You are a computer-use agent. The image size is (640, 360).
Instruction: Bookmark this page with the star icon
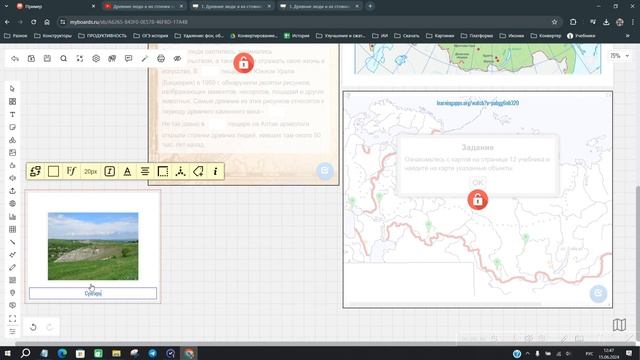pyautogui.click(x=554, y=22)
